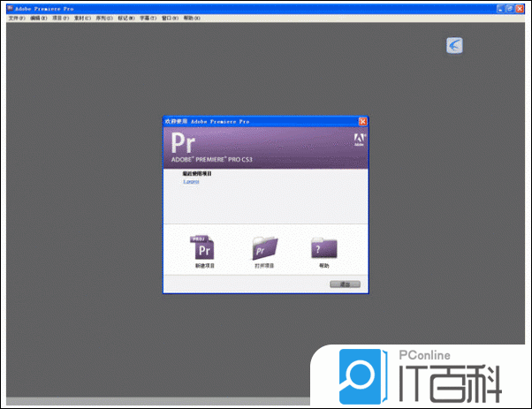Click the New Project (新建项目) icon
Screen dimensions: 532x409
[200, 248]
